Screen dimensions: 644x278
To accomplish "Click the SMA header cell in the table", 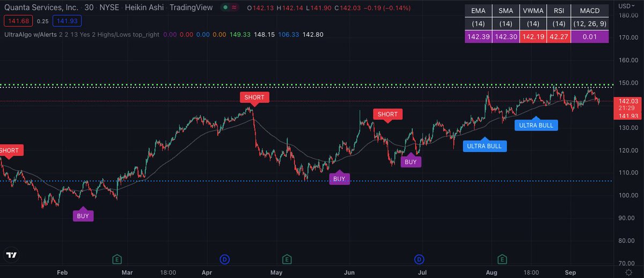I will tap(506, 11).
